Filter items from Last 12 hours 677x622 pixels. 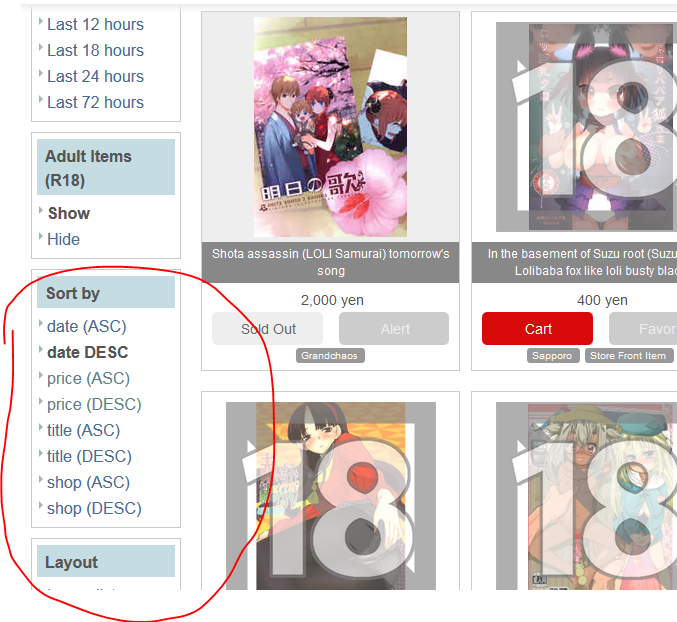pos(95,25)
